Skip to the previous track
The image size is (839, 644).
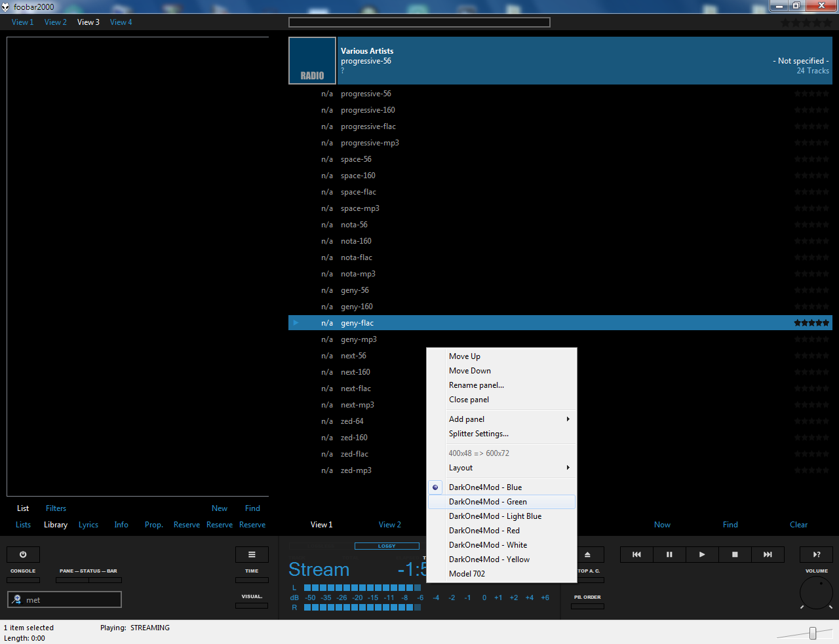(x=636, y=555)
